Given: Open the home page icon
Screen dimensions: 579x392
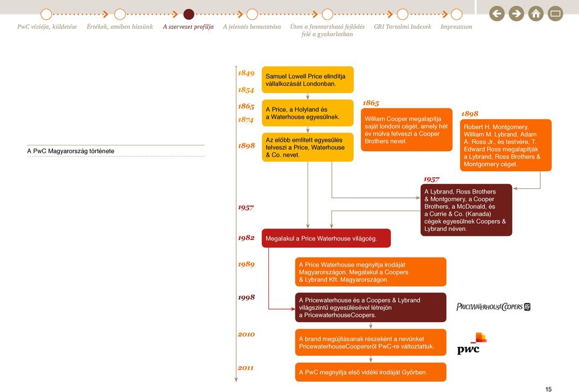Looking at the screenshot, I should [x=536, y=14].
